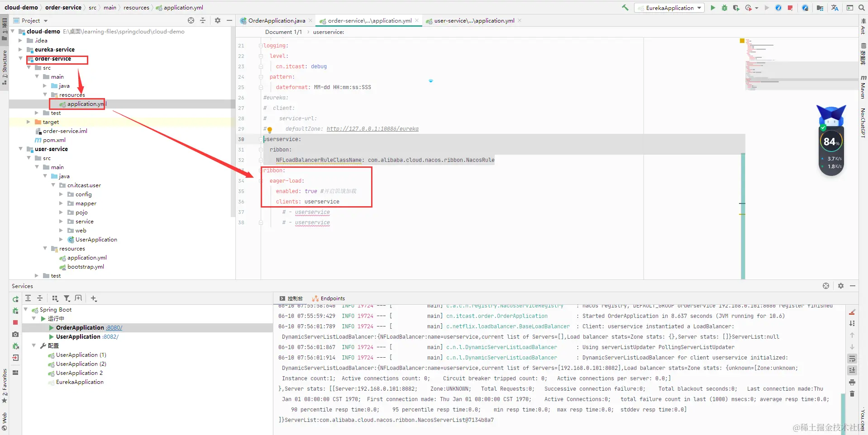The image size is (868, 435).
Task: Toggle the Web tool window
Action: click(5, 421)
